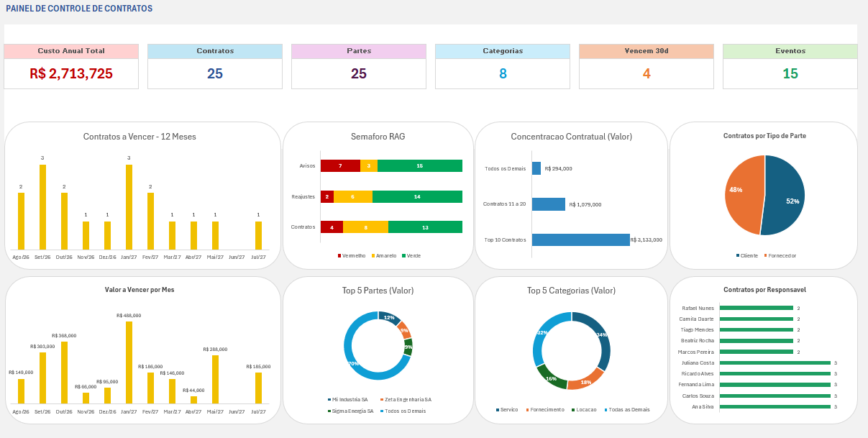This screenshot has width=868, height=438.
Task: Click the R$ 294,000 data label
Action: [x=559, y=168]
